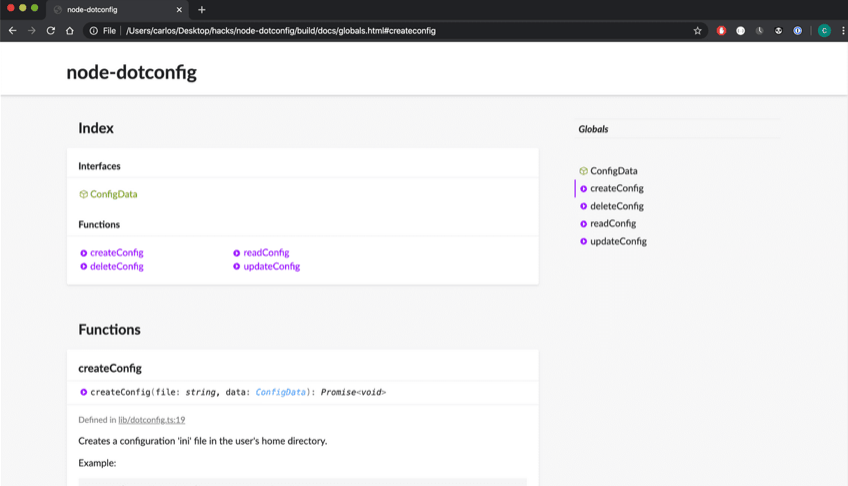The image size is (848, 486).
Task: Go to the browser home page icon
Action: 70,31
